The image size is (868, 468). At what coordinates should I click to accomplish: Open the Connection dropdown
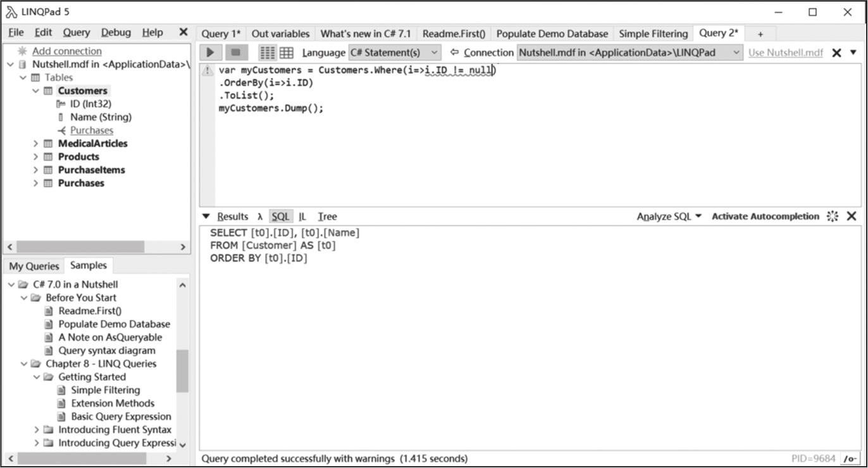pos(629,53)
